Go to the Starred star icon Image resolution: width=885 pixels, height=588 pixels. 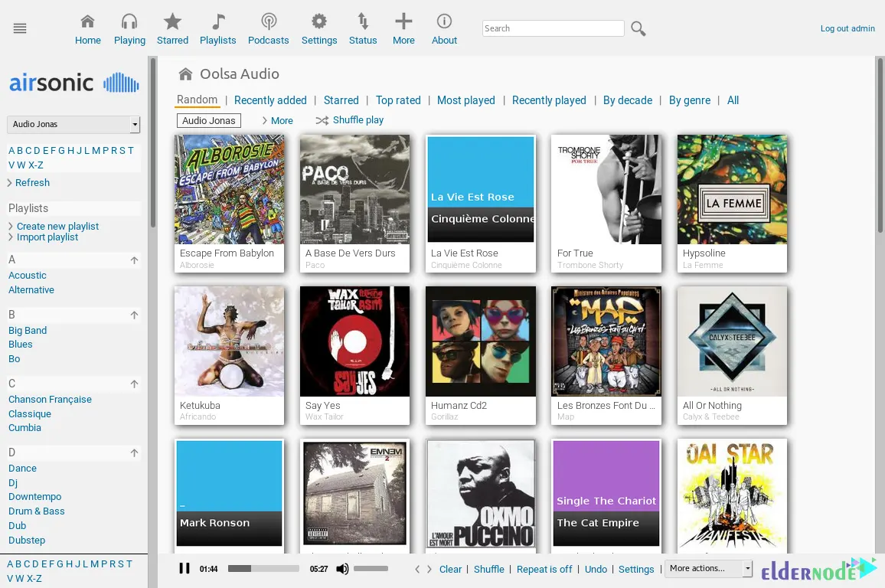tap(172, 21)
